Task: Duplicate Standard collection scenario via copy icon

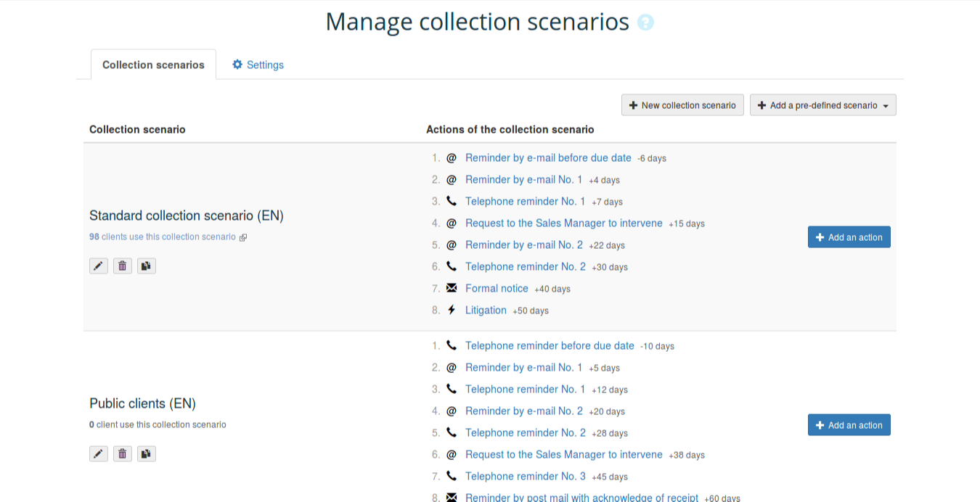Action: tap(147, 266)
